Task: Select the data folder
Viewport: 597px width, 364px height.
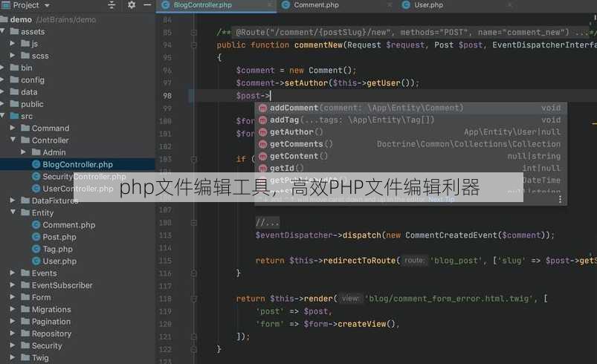Action: point(29,92)
